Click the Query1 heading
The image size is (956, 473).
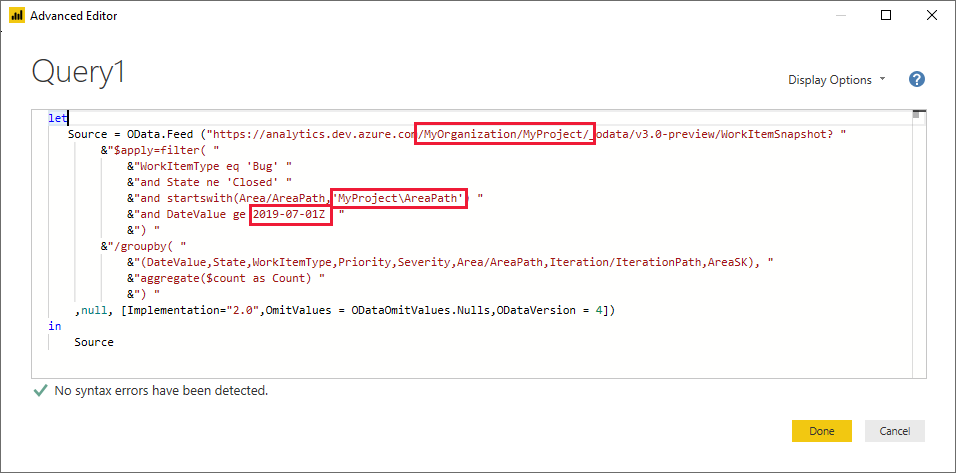tap(79, 72)
